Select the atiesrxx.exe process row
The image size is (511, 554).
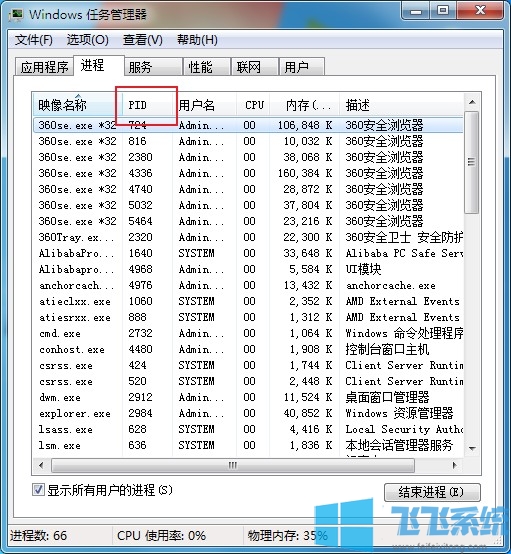[x=248, y=317]
